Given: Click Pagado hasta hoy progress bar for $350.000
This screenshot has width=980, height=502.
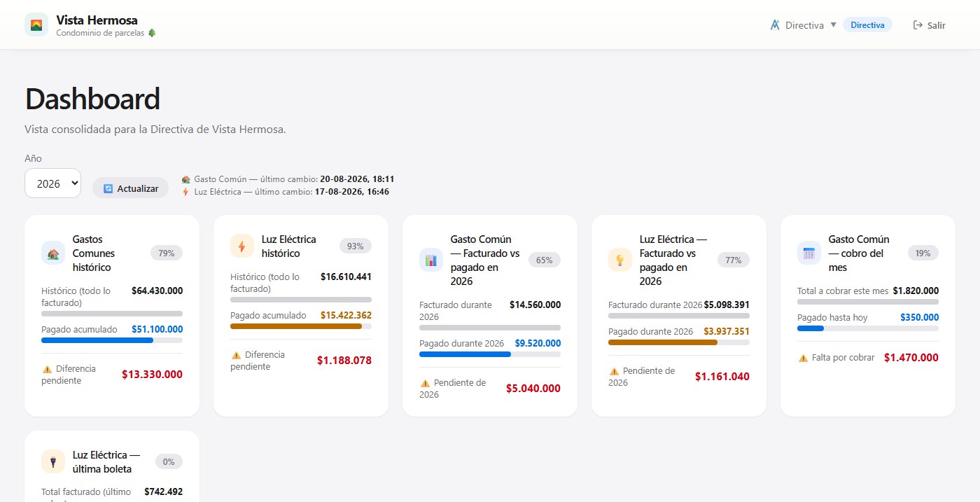Looking at the screenshot, I should point(868,328).
